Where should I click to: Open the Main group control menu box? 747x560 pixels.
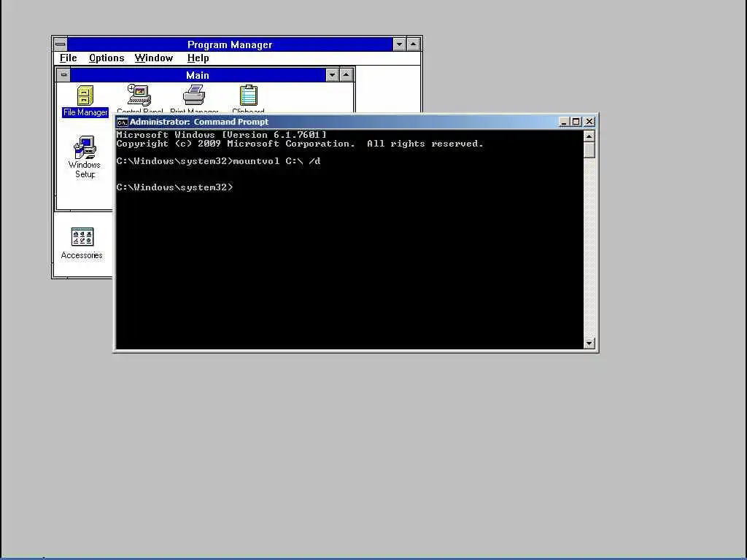[64, 75]
